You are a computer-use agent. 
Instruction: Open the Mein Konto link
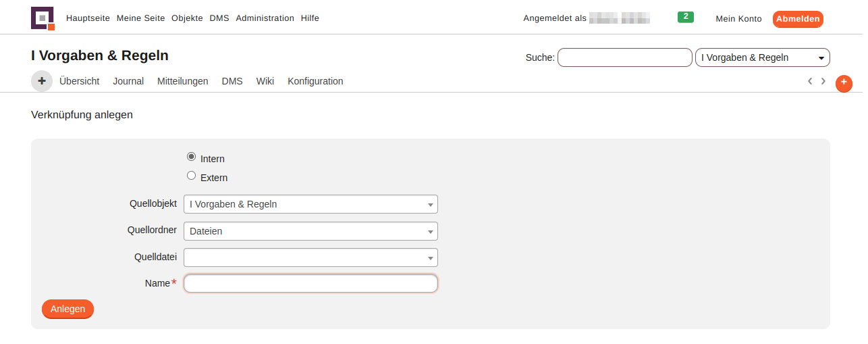tap(738, 19)
